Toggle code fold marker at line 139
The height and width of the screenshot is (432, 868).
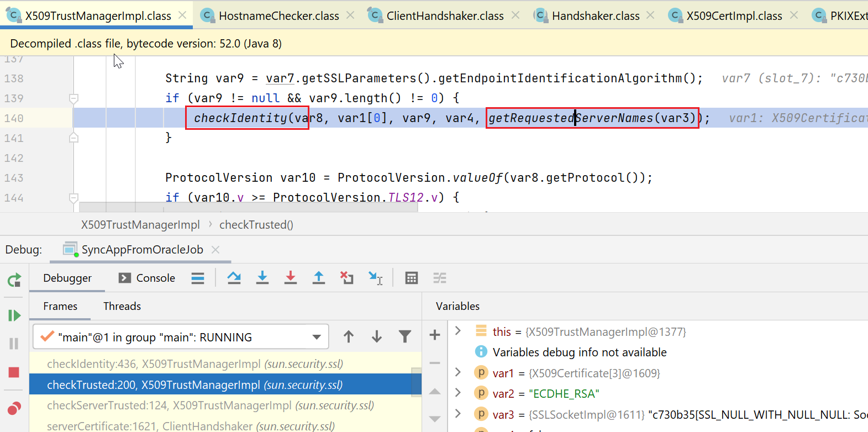[x=73, y=98]
